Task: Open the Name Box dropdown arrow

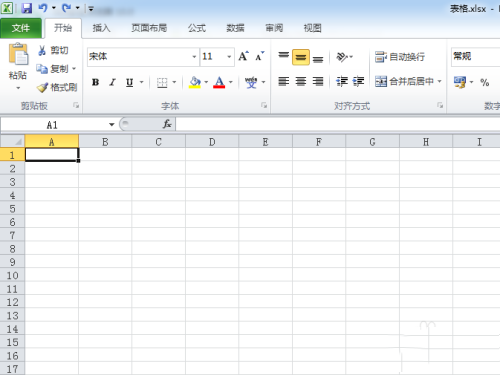Action: [112, 125]
